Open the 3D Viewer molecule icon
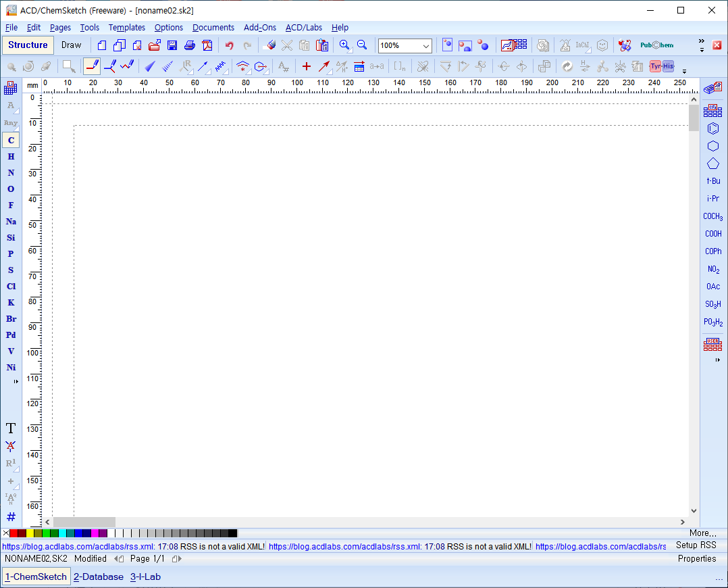728x588 pixels. [625, 45]
